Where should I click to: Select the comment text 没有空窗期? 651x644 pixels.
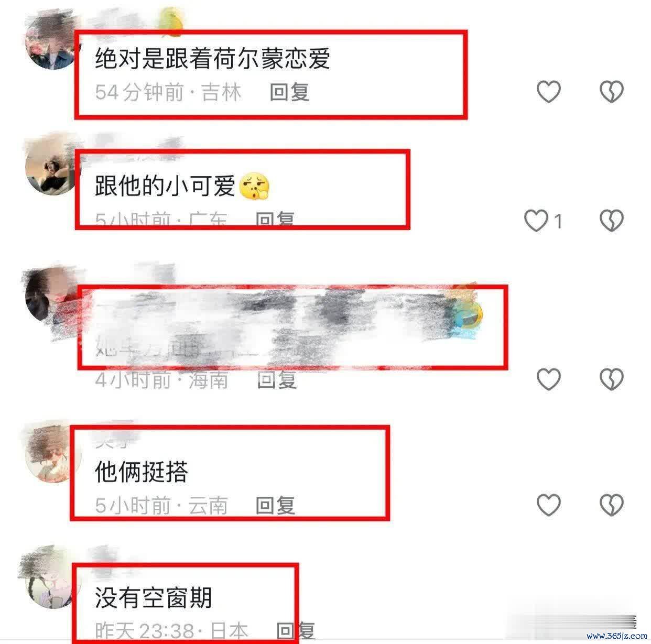(154, 597)
